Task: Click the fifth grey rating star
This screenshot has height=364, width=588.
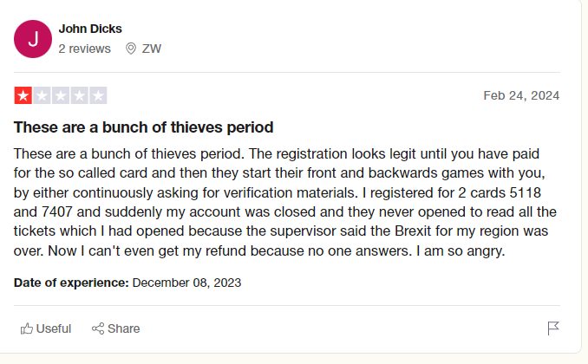Action: (x=98, y=95)
